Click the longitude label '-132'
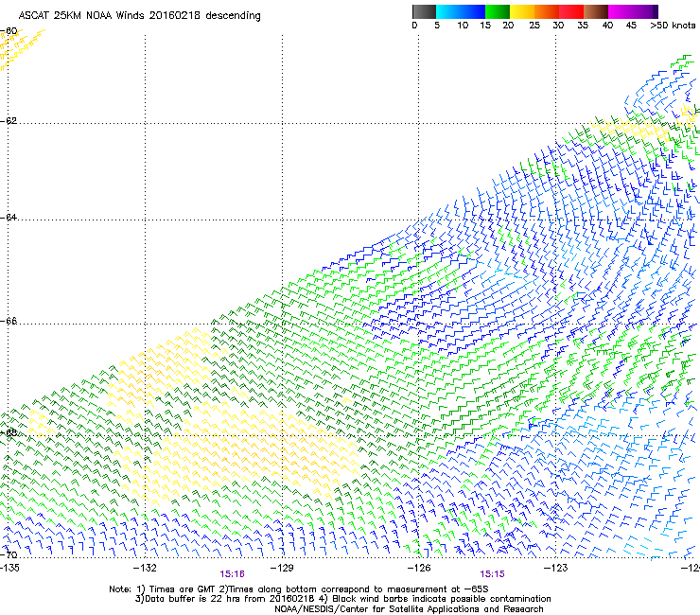The image size is (700, 615). [145, 568]
